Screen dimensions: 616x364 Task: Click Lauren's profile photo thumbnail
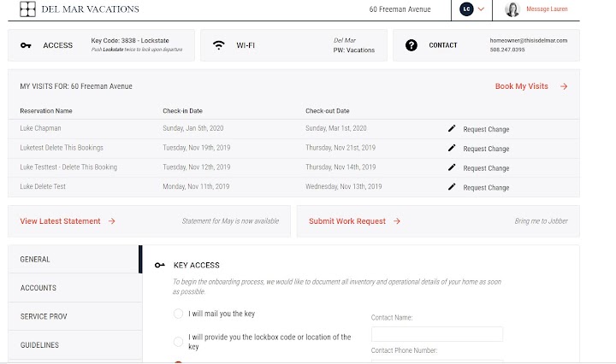512,9
